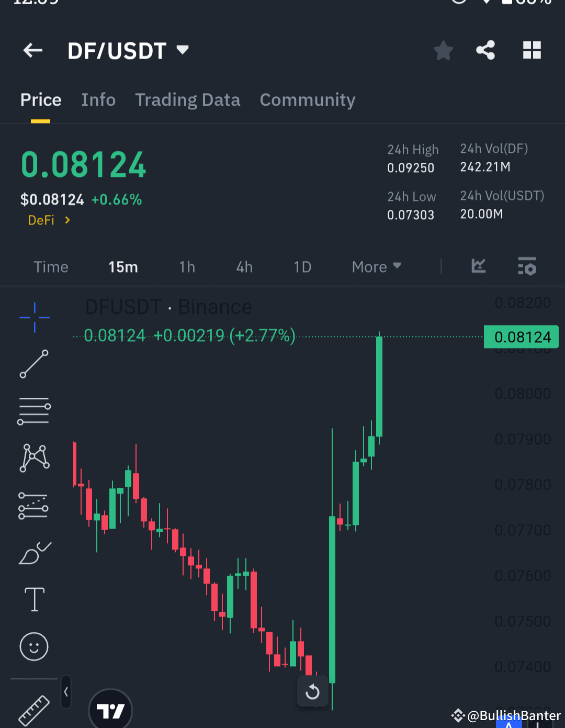Switch to the Trading Data tab

pos(188,100)
